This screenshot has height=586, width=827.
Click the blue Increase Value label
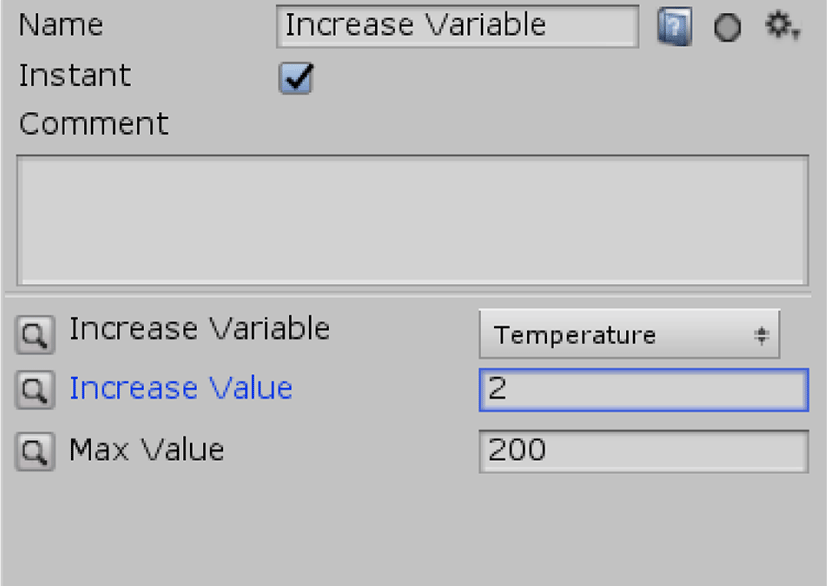[181, 388]
